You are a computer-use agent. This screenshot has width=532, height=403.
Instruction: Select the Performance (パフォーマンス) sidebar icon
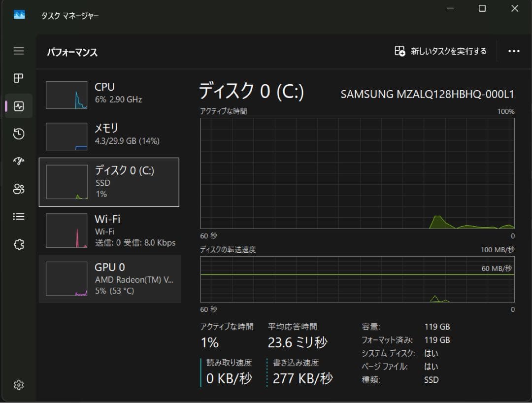click(x=18, y=105)
